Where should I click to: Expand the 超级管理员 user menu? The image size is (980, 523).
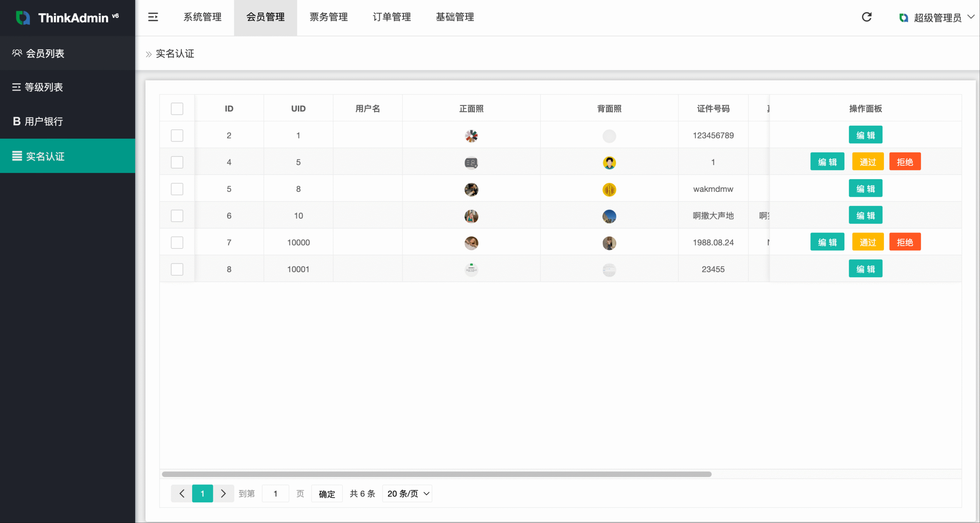(x=937, y=18)
